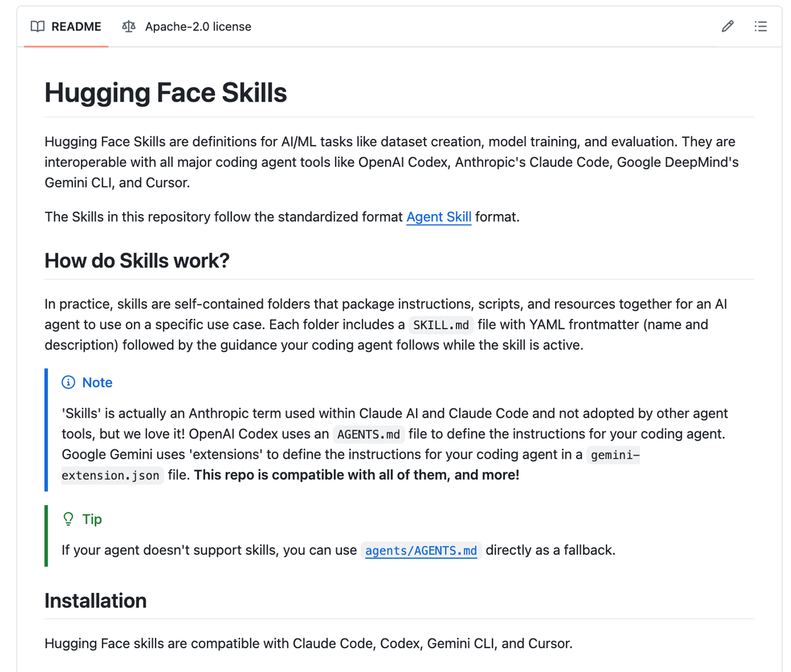
Task: Click the bold 'This repo is compatible' sentence
Action: pyautogui.click(x=357, y=474)
